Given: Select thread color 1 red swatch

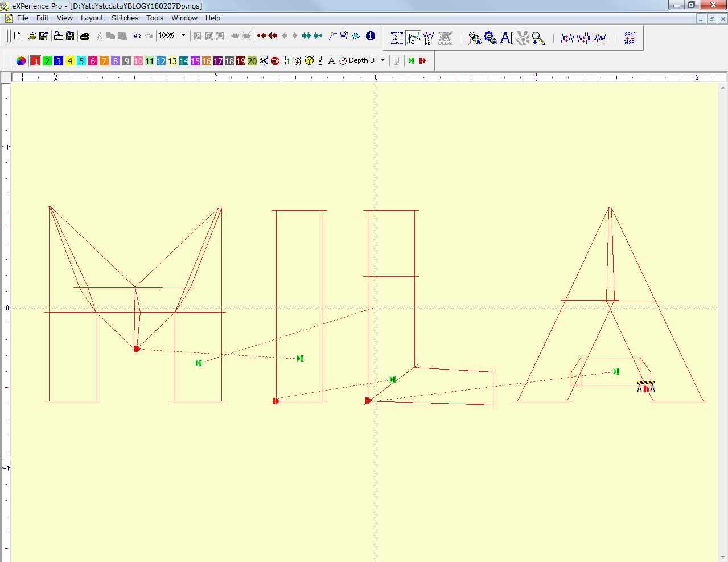Looking at the screenshot, I should [36, 61].
